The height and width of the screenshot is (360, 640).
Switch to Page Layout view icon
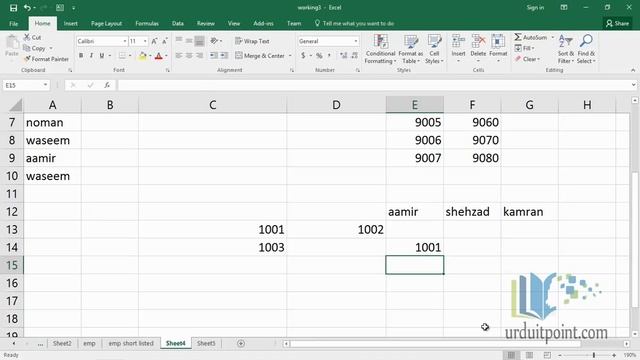tap(529, 355)
